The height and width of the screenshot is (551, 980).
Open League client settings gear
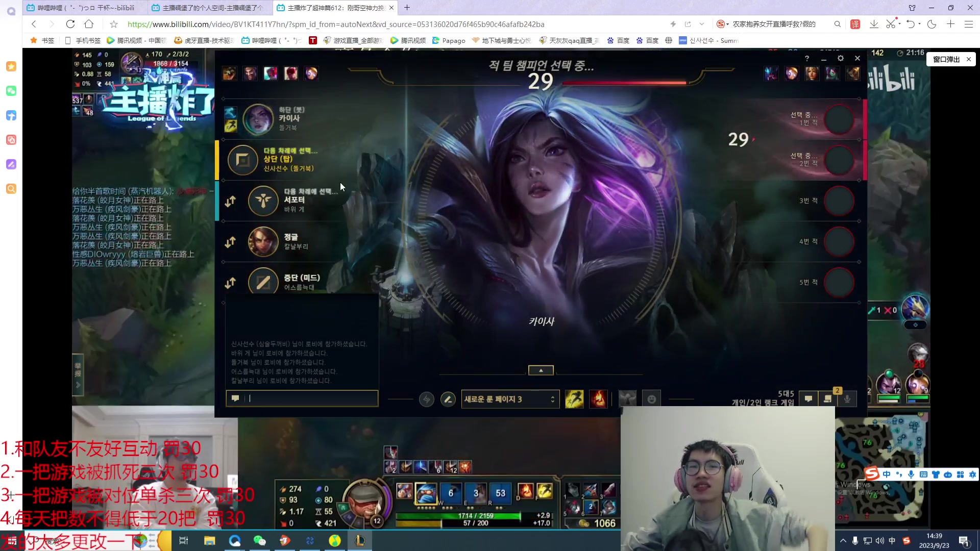click(840, 59)
